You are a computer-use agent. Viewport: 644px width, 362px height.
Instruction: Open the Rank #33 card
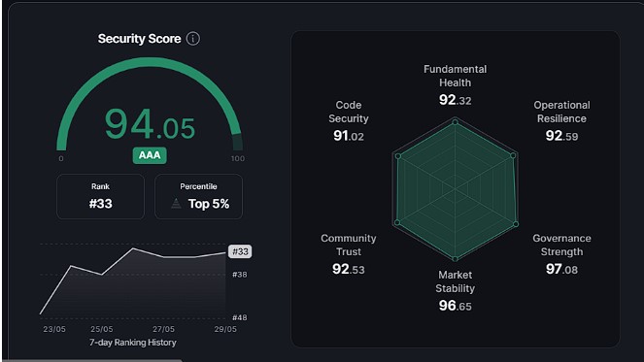pos(101,197)
